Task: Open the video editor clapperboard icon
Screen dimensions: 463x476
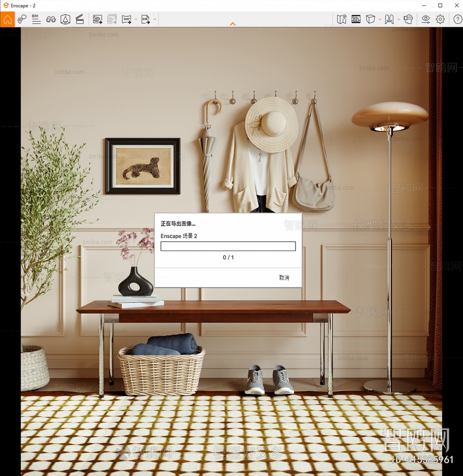Action: point(80,19)
